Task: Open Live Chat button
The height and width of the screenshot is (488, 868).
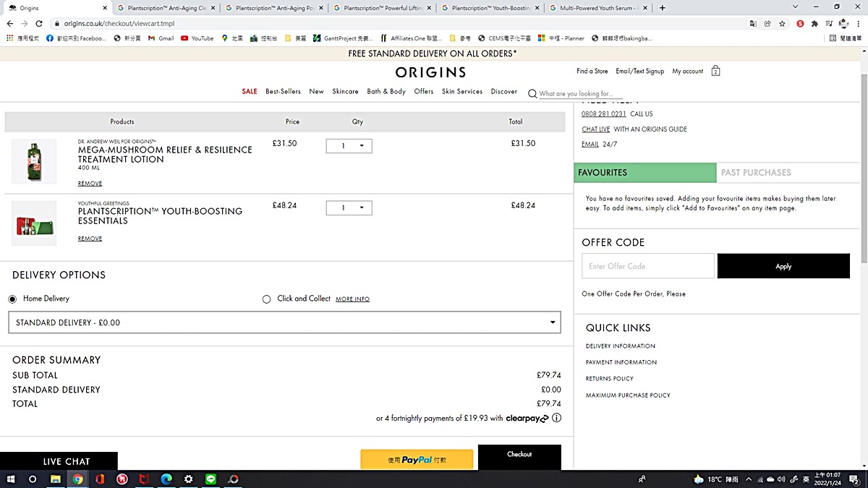Action: pyautogui.click(x=59, y=461)
